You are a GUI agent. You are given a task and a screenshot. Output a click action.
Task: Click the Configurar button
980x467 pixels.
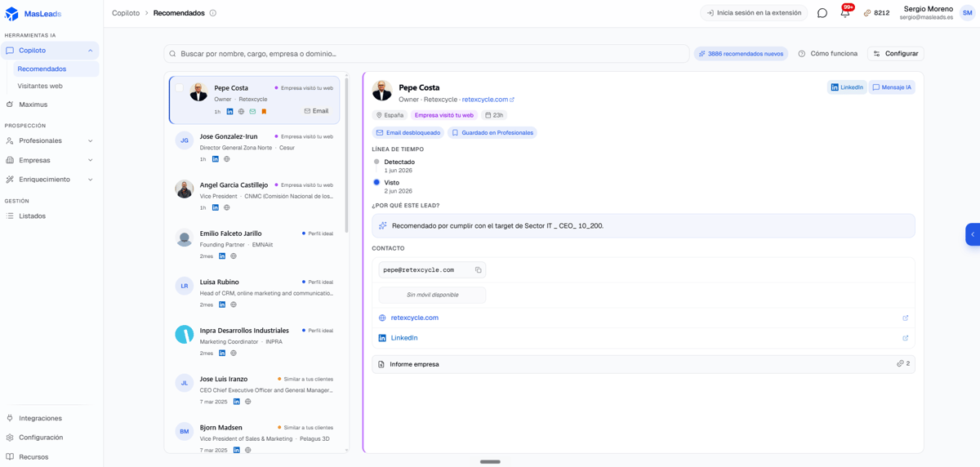(x=896, y=54)
